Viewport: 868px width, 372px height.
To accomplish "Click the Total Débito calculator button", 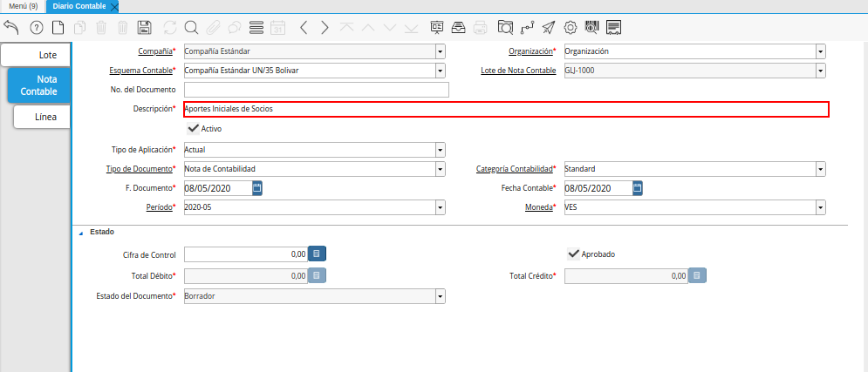I will click(x=317, y=275).
